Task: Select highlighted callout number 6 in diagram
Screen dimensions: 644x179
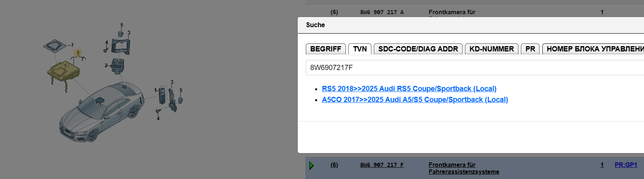Action: tap(78, 53)
